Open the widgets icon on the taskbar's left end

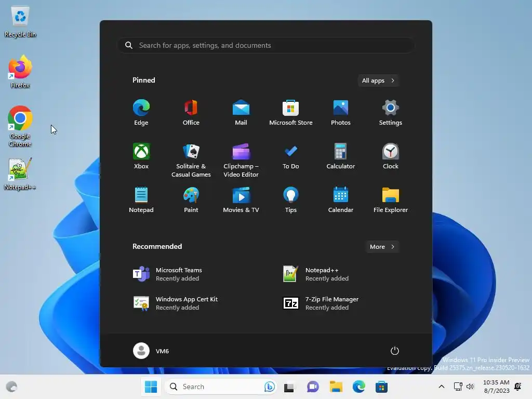pos(11,387)
